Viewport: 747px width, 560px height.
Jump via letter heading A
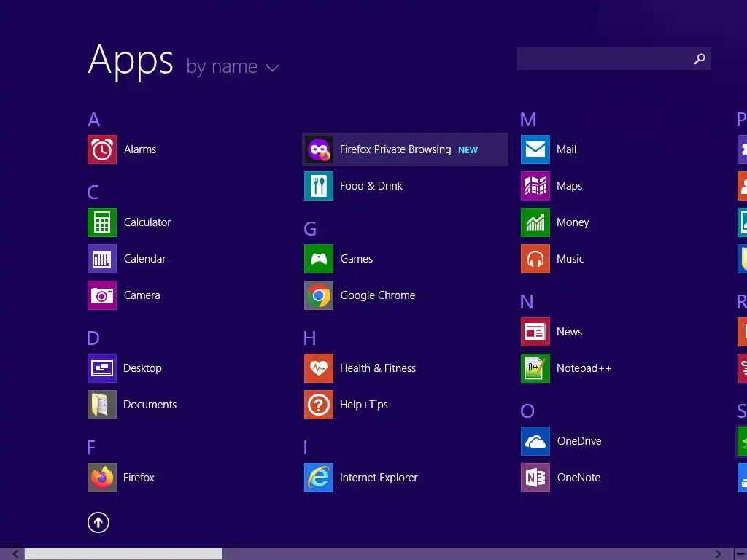(x=94, y=120)
